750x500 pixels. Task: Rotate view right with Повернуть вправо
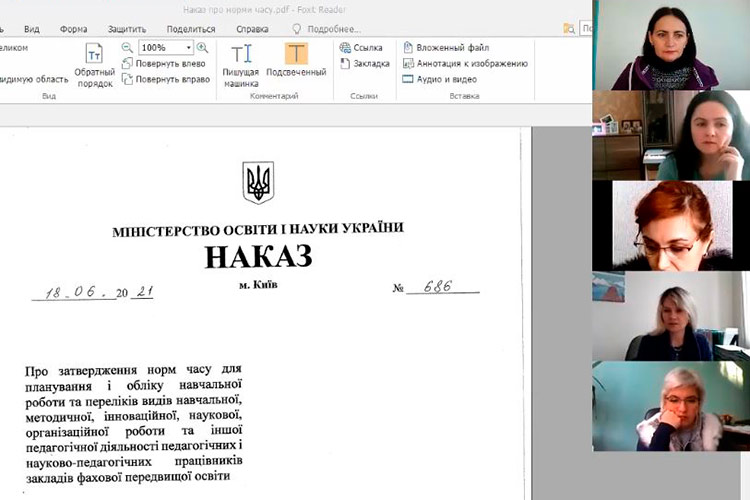[165, 79]
